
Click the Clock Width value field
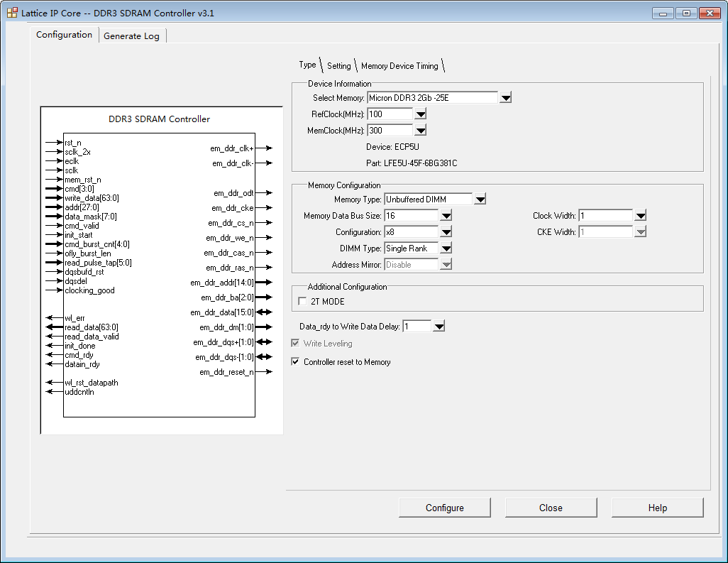point(605,216)
